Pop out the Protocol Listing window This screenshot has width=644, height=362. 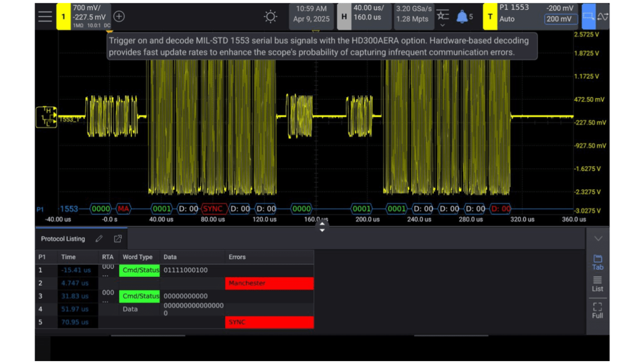click(117, 239)
